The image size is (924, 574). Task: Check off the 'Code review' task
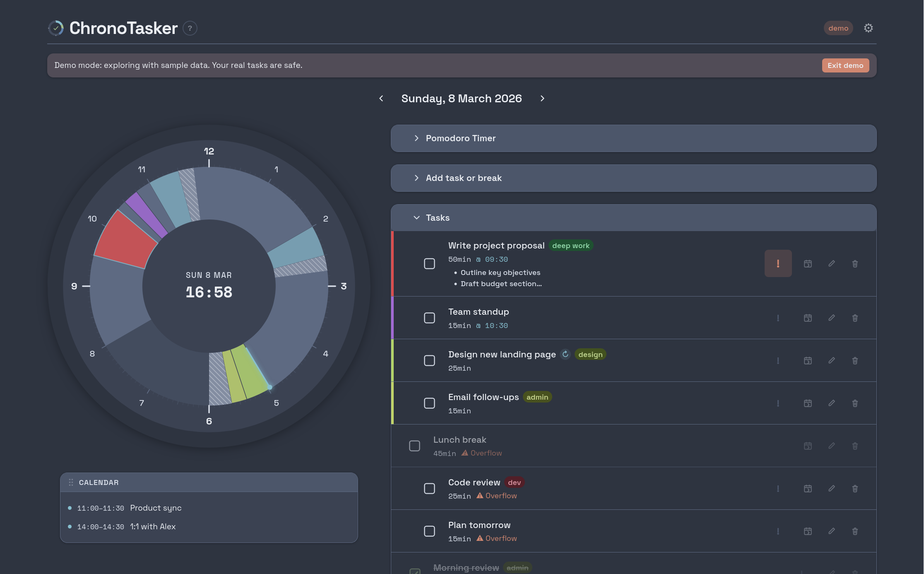click(x=429, y=489)
